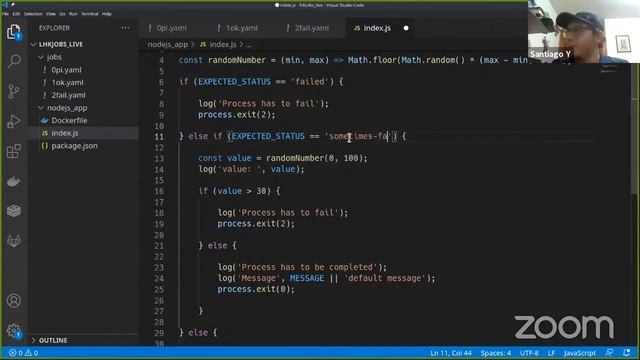
Task: Click the unsaved dot on index.js tab
Action: click(x=406, y=28)
